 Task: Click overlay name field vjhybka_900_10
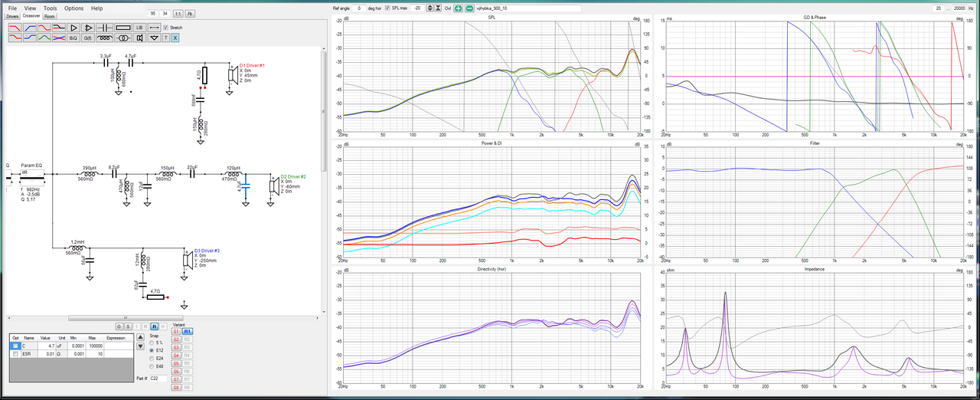[x=528, y=8]
